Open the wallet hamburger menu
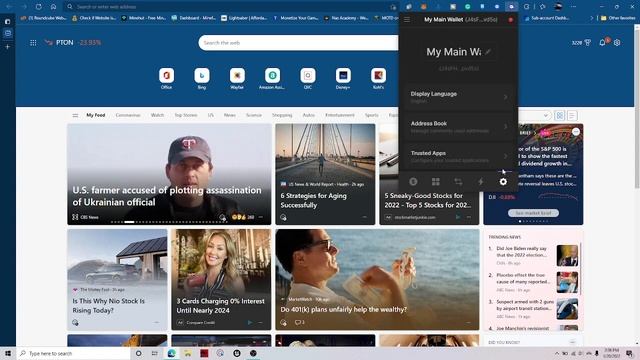 point(407,19)
